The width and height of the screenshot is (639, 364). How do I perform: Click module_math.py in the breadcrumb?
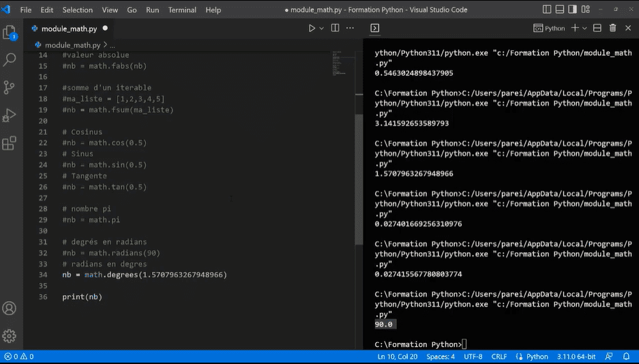pyautogui.click(x=72, y=45)
